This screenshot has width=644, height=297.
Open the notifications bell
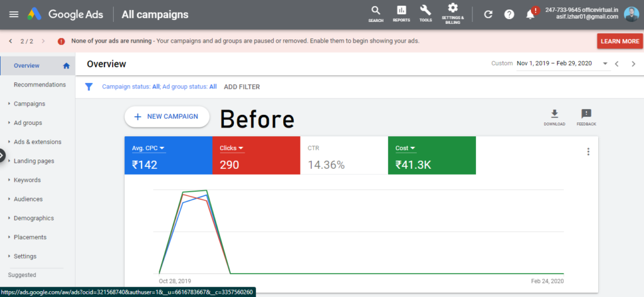click(531, 14)
